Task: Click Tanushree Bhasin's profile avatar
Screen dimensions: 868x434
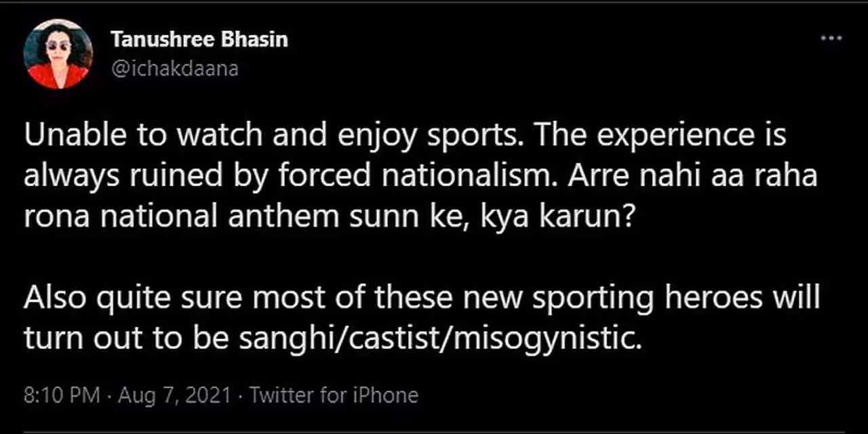Action: coord(58,54)
